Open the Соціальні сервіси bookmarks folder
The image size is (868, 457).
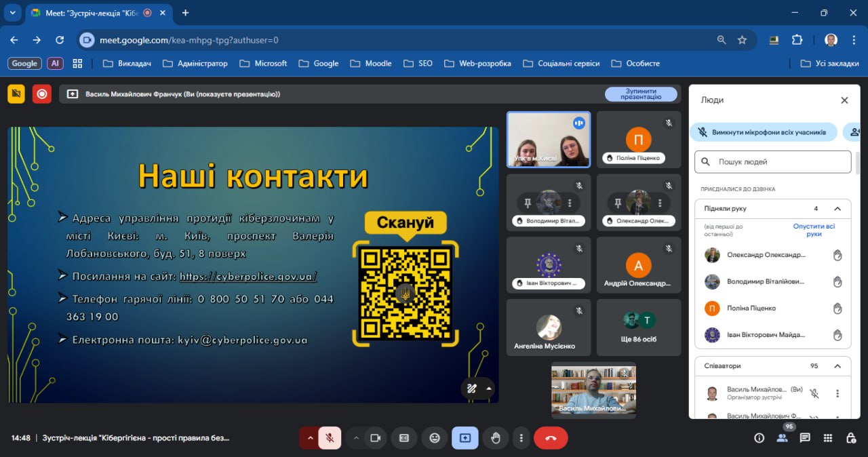pyautogui.click(x=561, y=63)
